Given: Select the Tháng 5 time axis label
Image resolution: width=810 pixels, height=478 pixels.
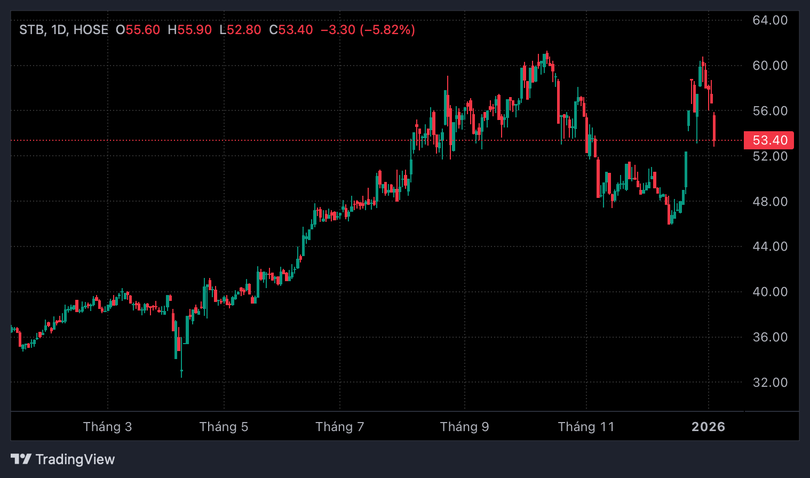Looking at the screenshot, I should coord(224,426).
